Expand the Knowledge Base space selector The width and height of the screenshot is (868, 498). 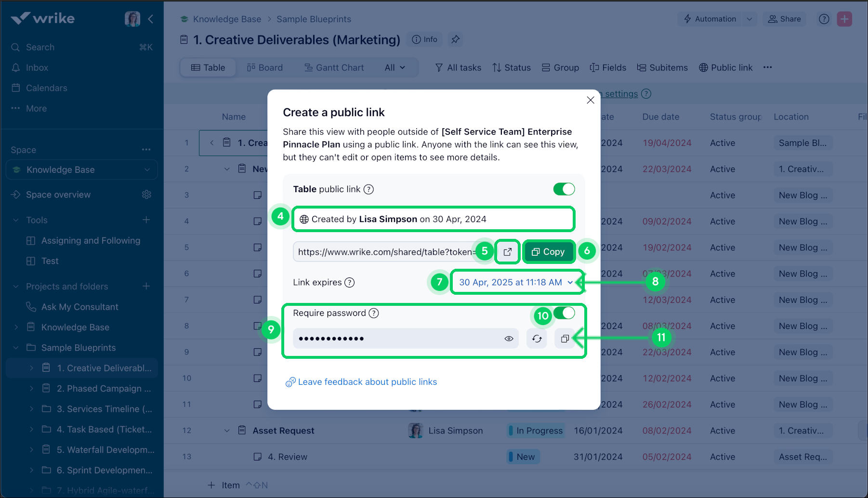tap(147, 170)
